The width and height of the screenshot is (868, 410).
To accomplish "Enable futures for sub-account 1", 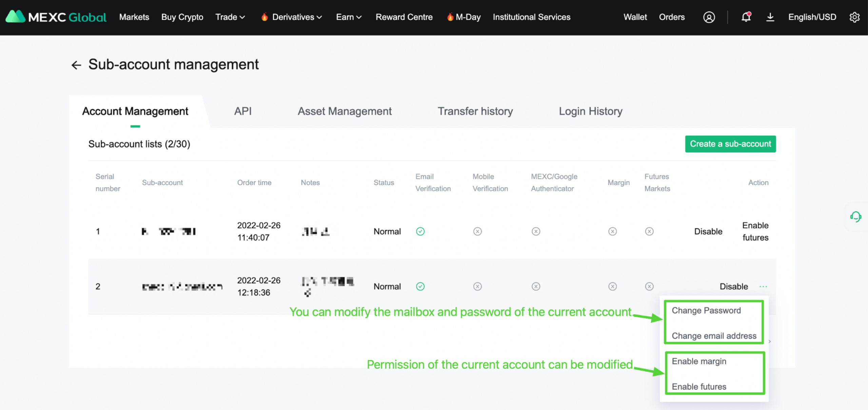I will (755, 231).
